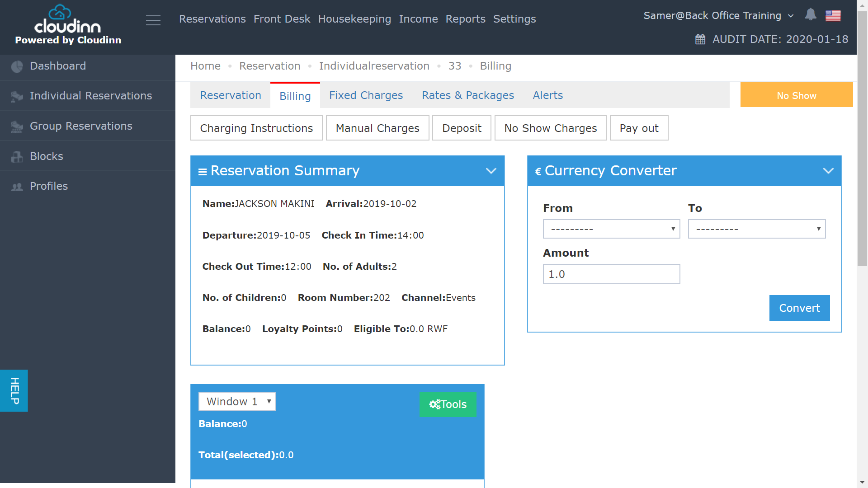Open the Window 1 selector dropdown
This screenshot has height=488, width=868.
237,402
